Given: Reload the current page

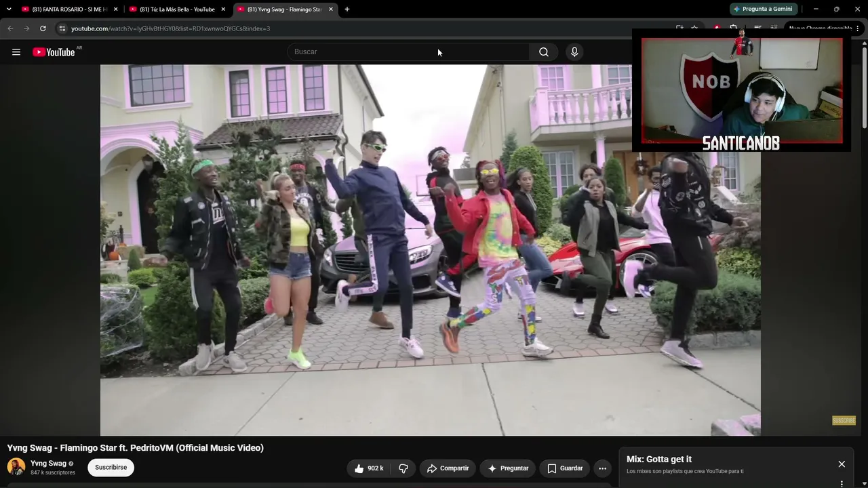Looking at the screenshot, I should coord(43,28).
